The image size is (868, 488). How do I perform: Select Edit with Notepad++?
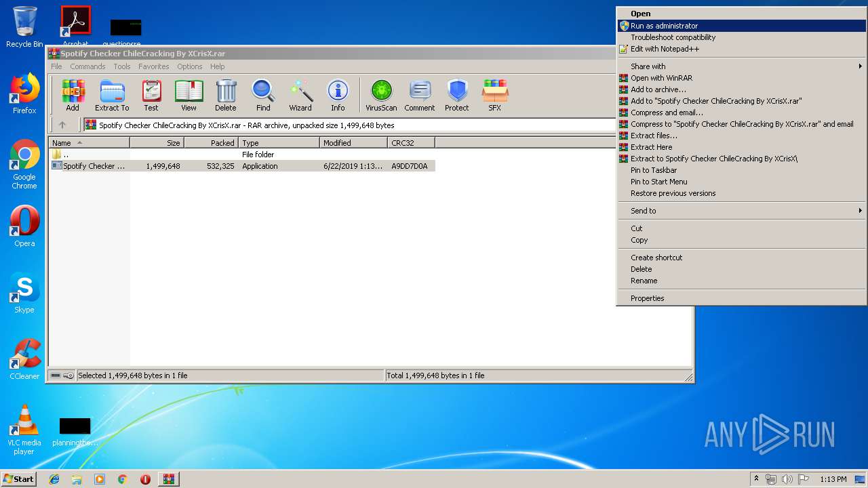741,49
